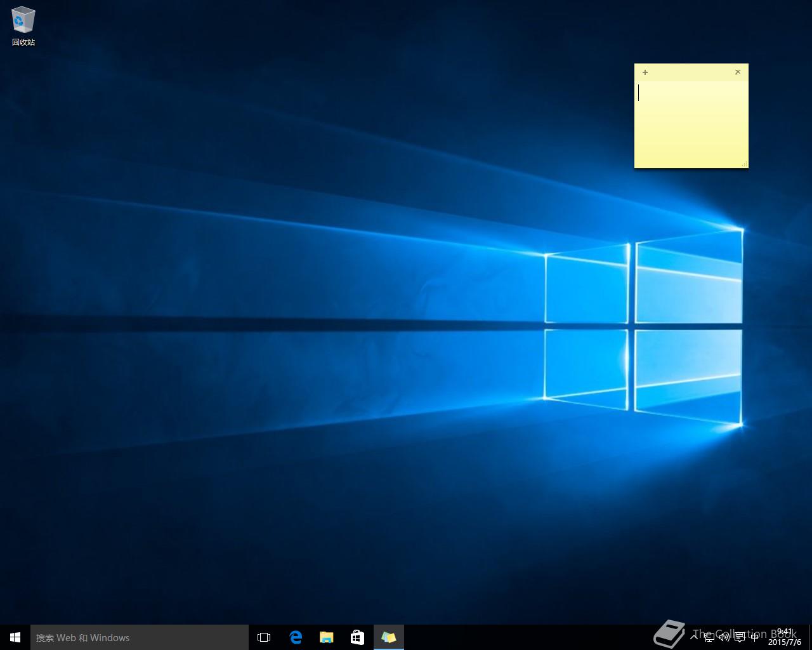Open the volume control tray icon
The height and width of the screenshot is (650, 812).
point(724,637)
